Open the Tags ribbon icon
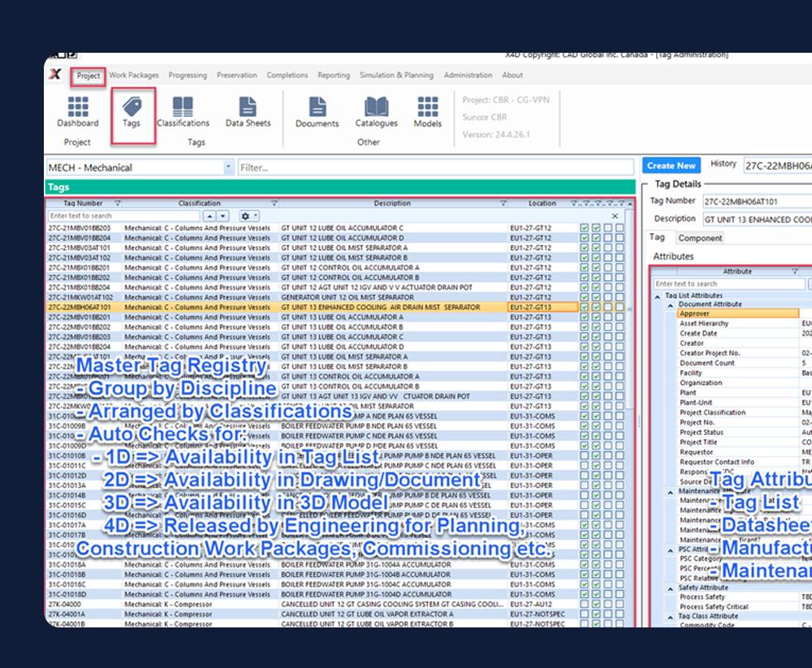The width and height of the screenshot is (812, 668). (132, 112)
